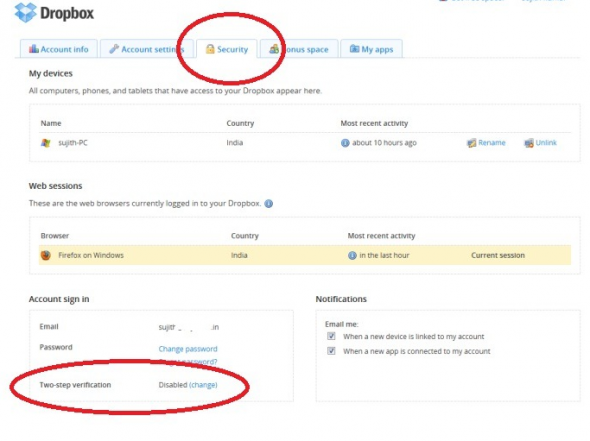Rename the sujith-PC device
The width and height of the screenshot is (590, 441).
[x=491, y=143]
